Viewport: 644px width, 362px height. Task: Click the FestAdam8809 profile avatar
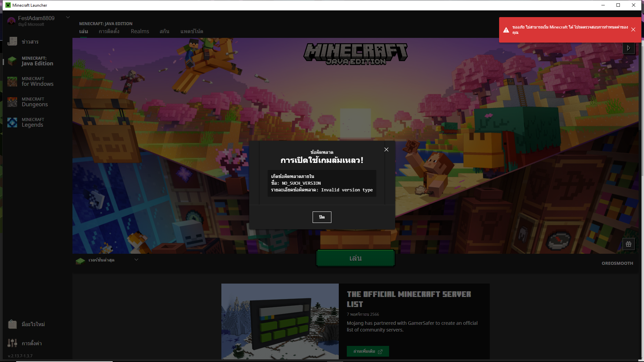point(11,21)
